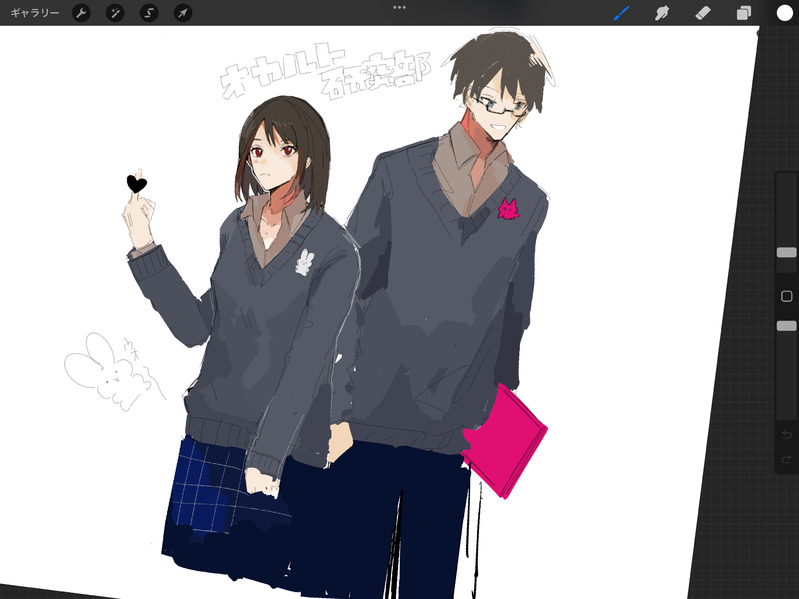Activate the Selection S tool

tap(149, 13)
